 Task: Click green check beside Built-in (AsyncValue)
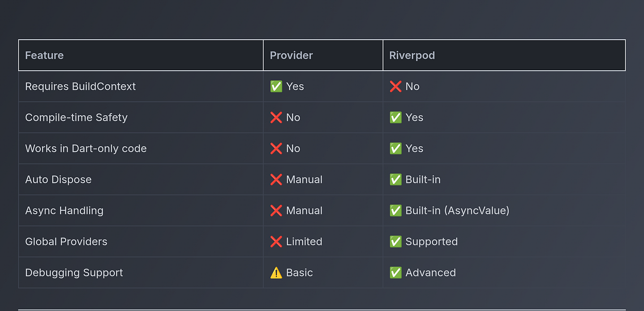click(396, 211)
